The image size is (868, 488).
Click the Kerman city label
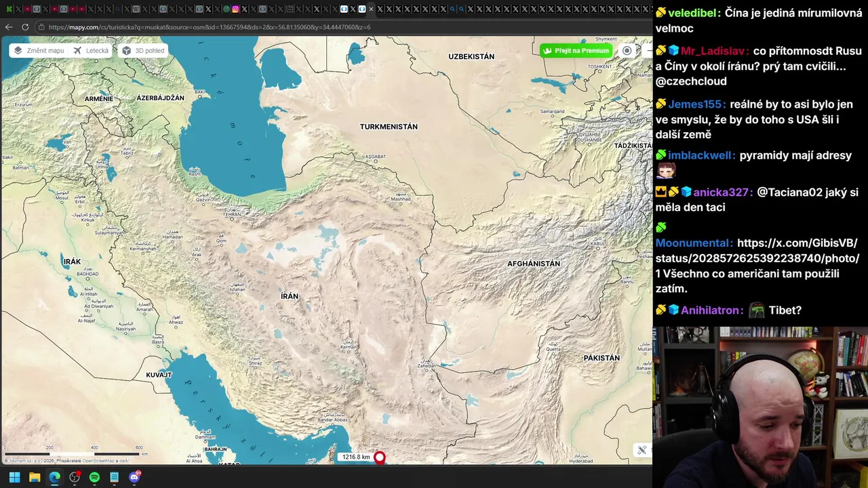(x=348, y=348)
